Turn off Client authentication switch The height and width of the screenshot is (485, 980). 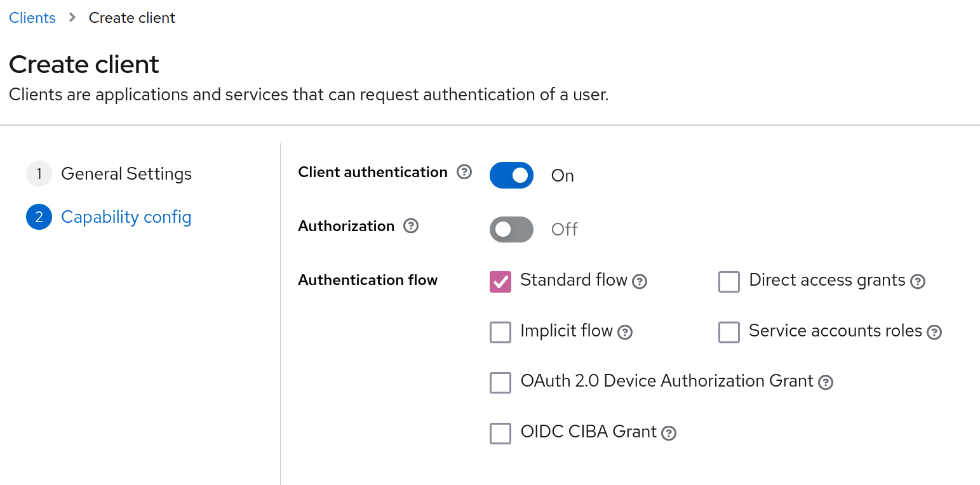pos(511,175)
